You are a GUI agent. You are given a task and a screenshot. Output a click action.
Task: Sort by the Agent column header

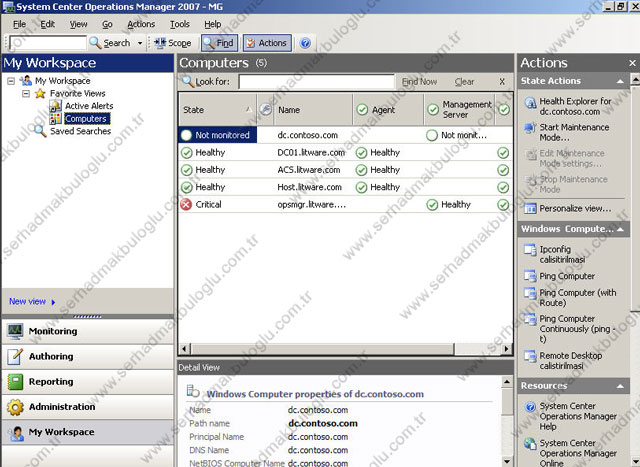coord(388,110)
